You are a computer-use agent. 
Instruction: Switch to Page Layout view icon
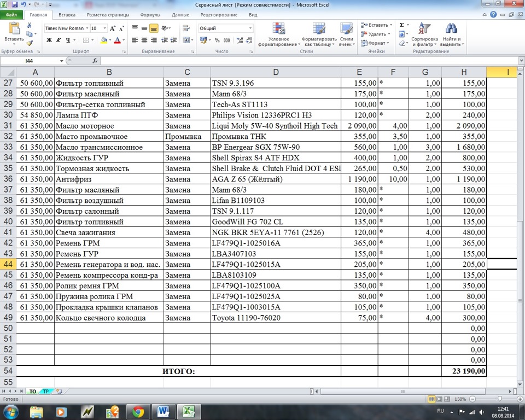pyautogui.click(x=439, y=399)
